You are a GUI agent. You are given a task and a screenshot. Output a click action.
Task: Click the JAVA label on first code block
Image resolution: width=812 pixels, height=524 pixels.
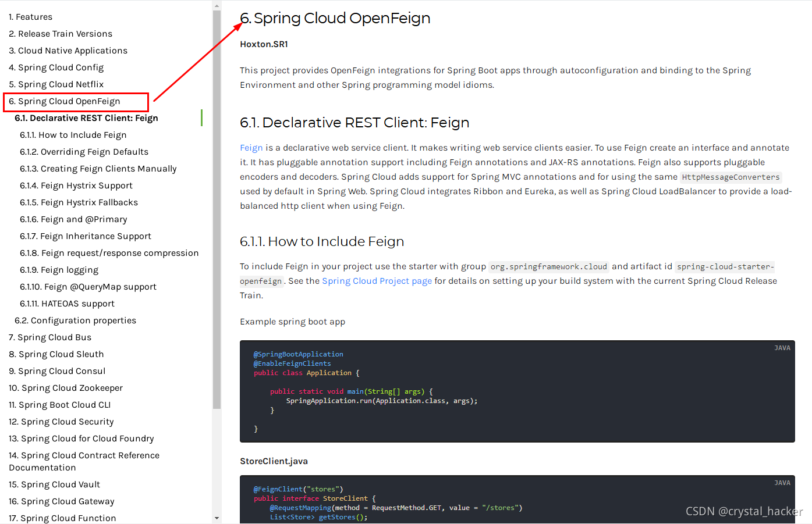tap(782, 348)
